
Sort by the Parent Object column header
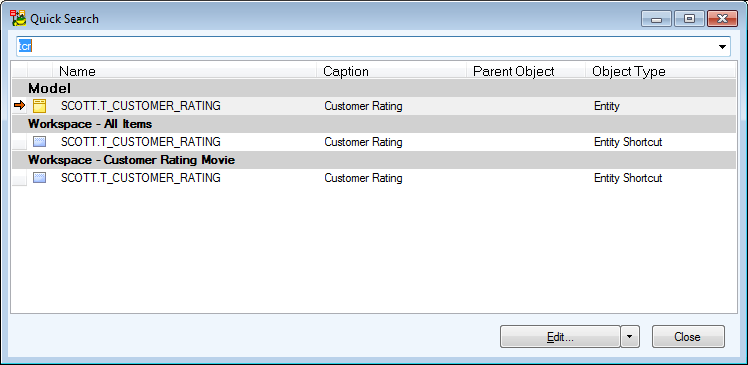526,72
